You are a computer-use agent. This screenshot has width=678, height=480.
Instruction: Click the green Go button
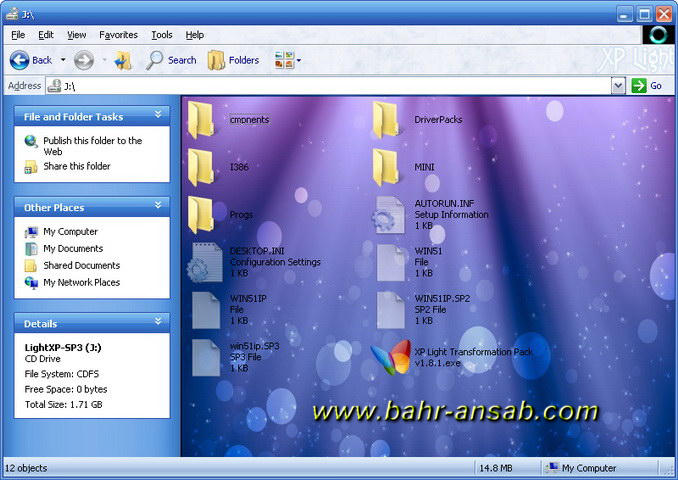pyautogui.click(x=646, y=86)
